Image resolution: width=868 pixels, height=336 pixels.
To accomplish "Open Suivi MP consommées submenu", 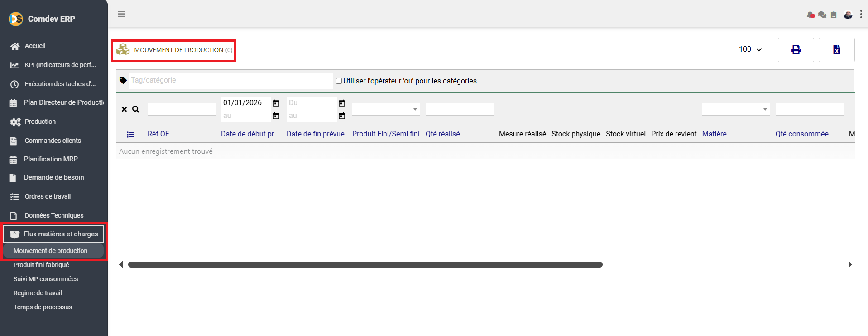I will (46, 279).
